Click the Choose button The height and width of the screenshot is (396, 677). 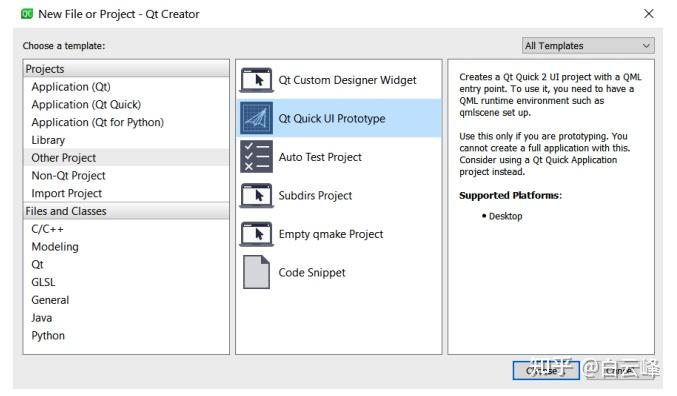pyautogui.click(x=546, y=371)
